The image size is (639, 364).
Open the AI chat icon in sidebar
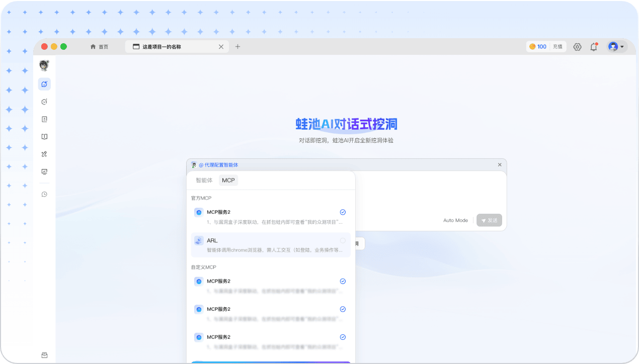44,84
